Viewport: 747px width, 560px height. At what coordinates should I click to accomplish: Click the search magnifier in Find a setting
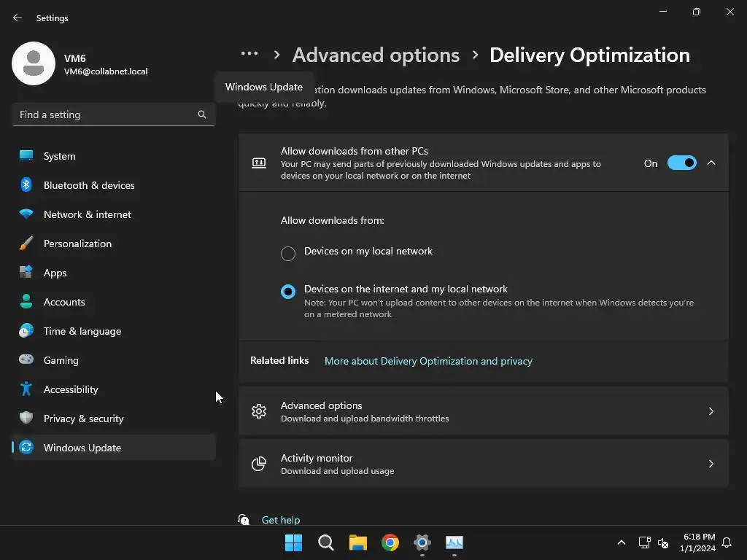202,114
